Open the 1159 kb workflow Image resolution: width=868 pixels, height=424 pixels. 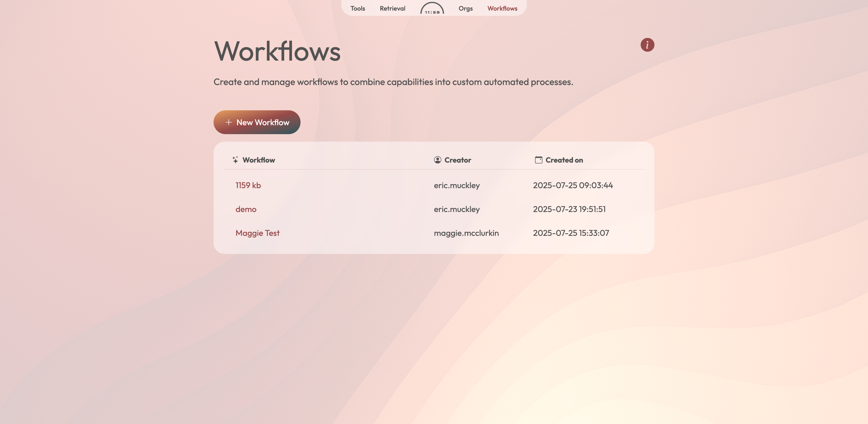pyautogui.click(x=248, y=185)
